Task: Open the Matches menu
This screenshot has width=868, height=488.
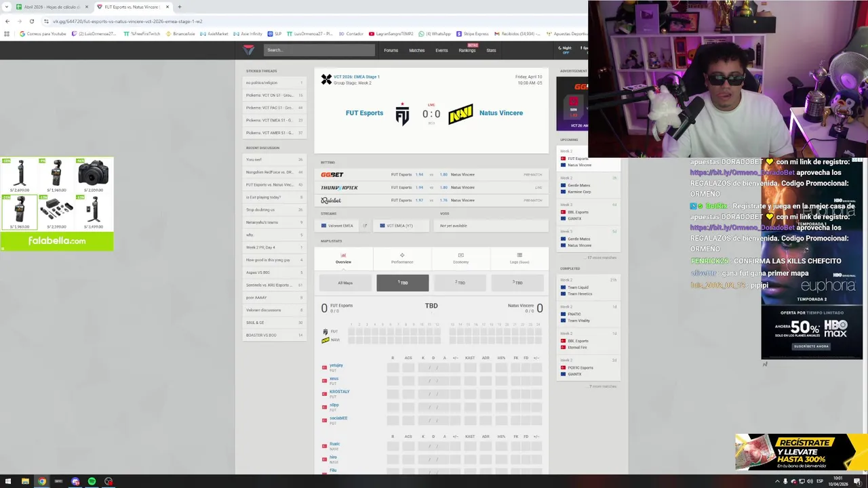Action: (417, 50)
